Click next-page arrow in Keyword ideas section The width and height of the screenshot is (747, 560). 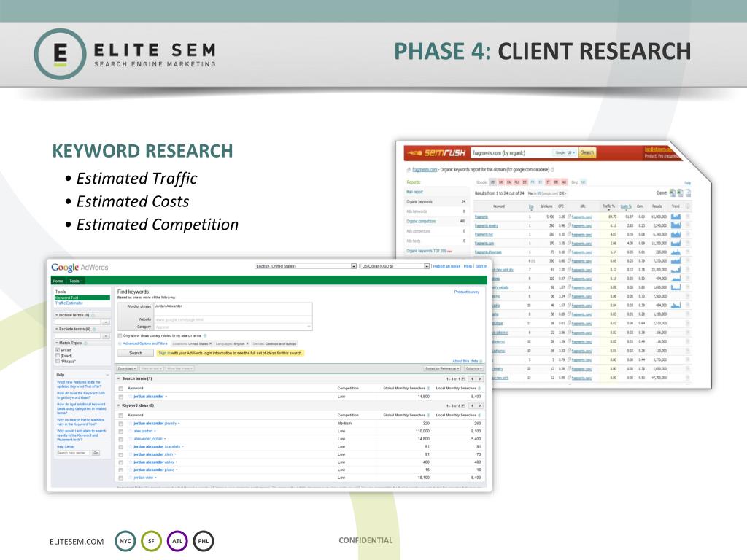point(480,405)
